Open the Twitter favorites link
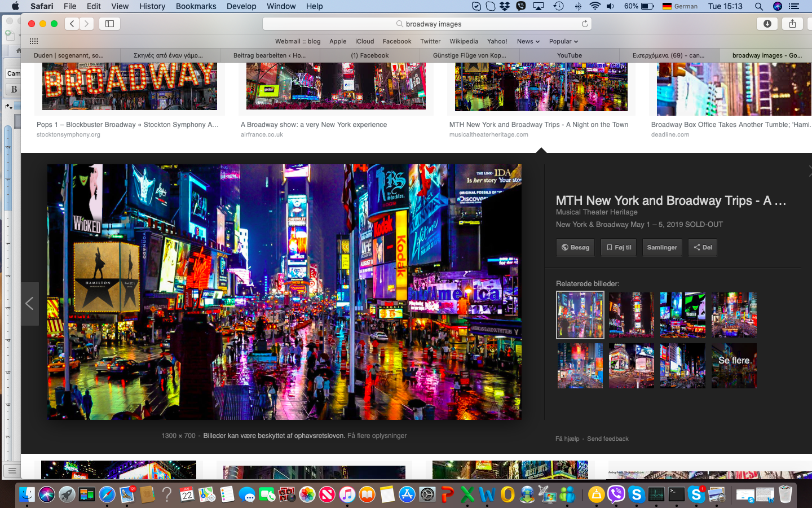The image size is (812, 508). [x=430, y=41]
